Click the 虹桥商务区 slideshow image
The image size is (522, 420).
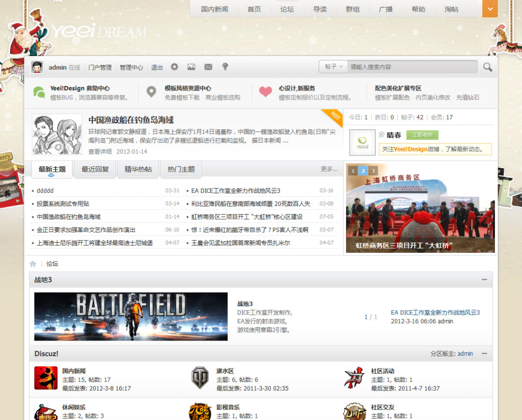(420, 208)
